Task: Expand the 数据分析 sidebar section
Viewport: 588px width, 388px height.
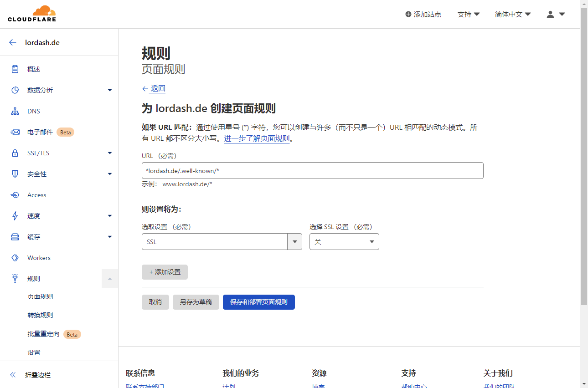Action: [x=109, y=90]
